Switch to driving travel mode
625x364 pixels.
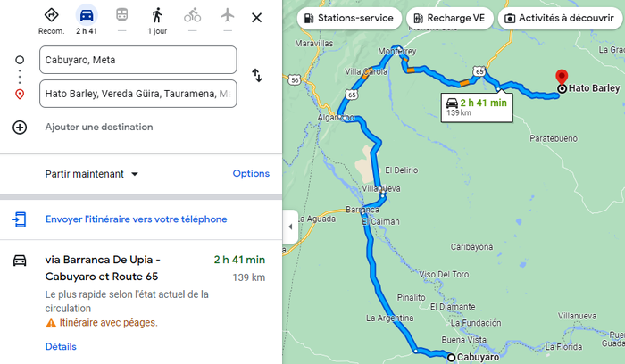tap(87, 15)
